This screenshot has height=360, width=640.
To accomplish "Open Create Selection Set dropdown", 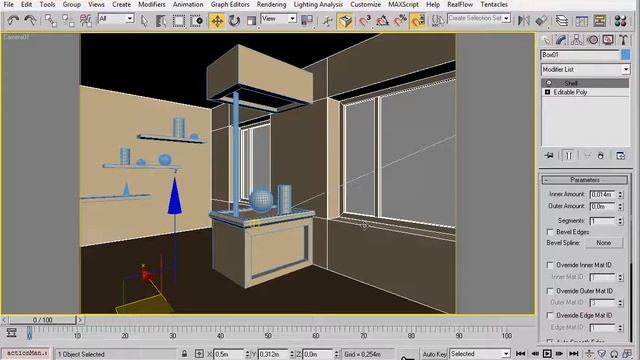I will (479, 18).
